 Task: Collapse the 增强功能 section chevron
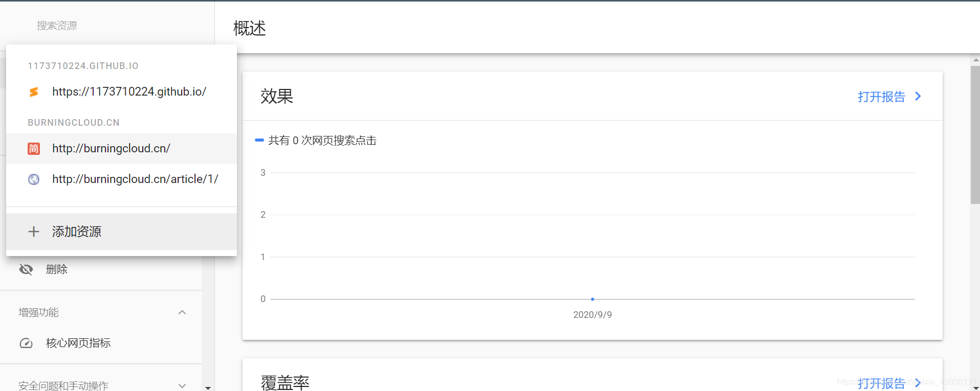click(x=182, y=312)
